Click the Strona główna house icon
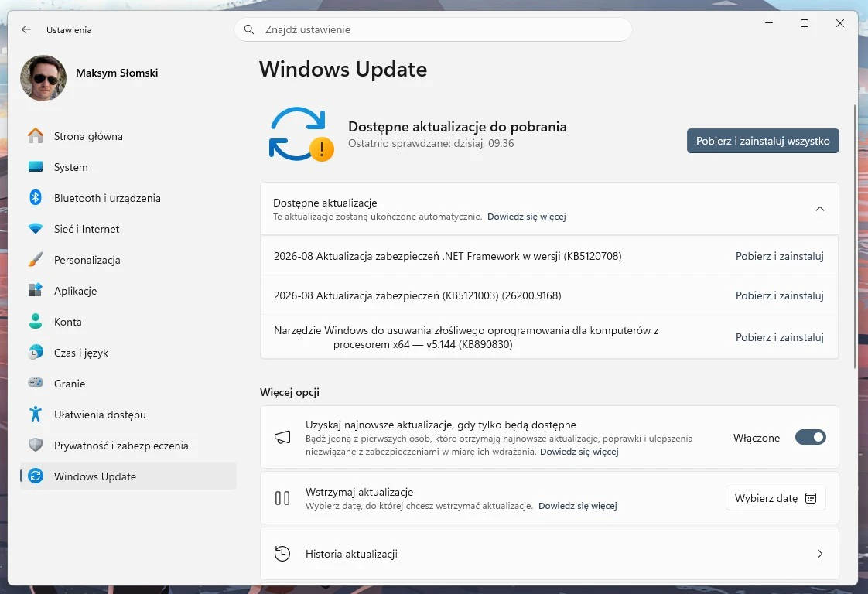 point(36,135)
